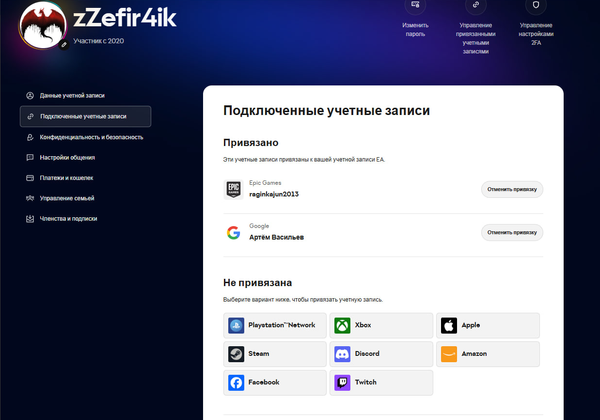This screenshot has height=420, width=600.
Task: Link a Twitch account
Action: coord(381,382)
